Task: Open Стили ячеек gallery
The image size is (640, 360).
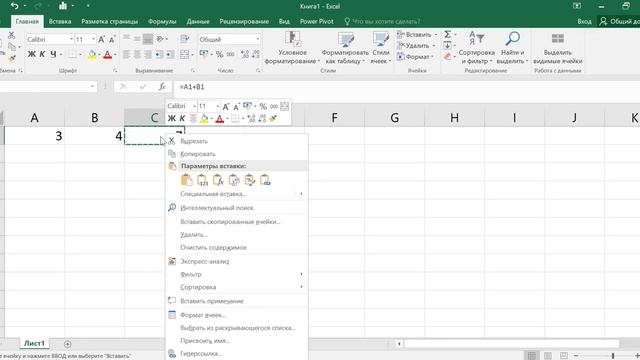Action: pos(381,48)
